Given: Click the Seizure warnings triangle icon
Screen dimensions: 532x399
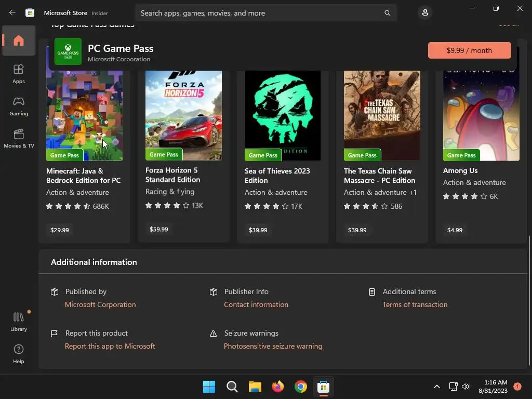Looking at the screenshot, I should tap(213, 334).
